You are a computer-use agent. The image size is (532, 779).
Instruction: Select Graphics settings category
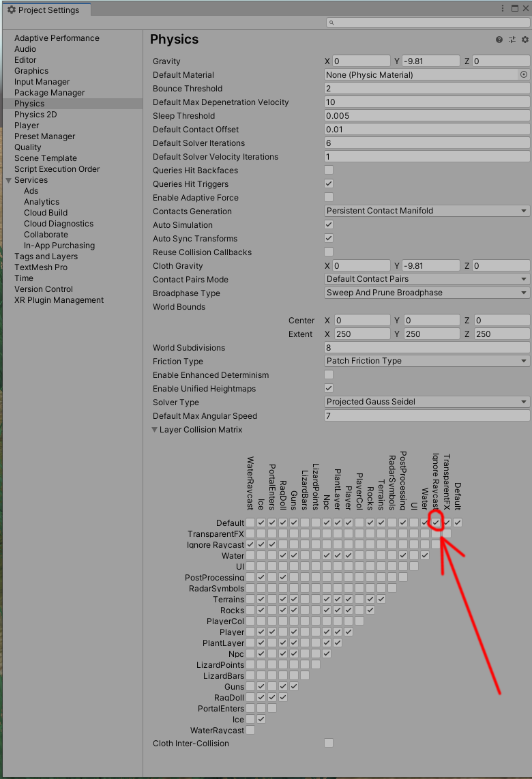(x=31, y=71)
